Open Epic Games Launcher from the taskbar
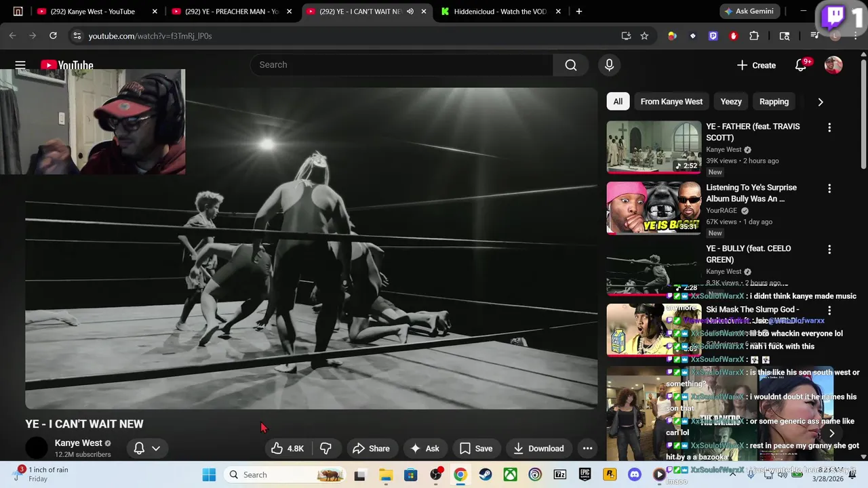Image resolution: width=868 pixels, height=488 pixels. (585, 474)
